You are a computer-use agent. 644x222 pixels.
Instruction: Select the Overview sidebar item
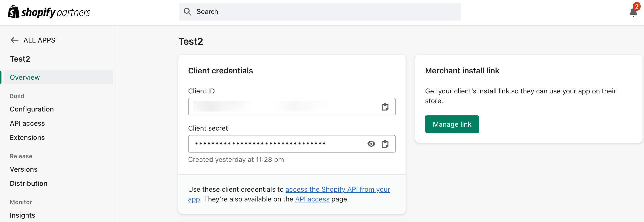point(25,77)
